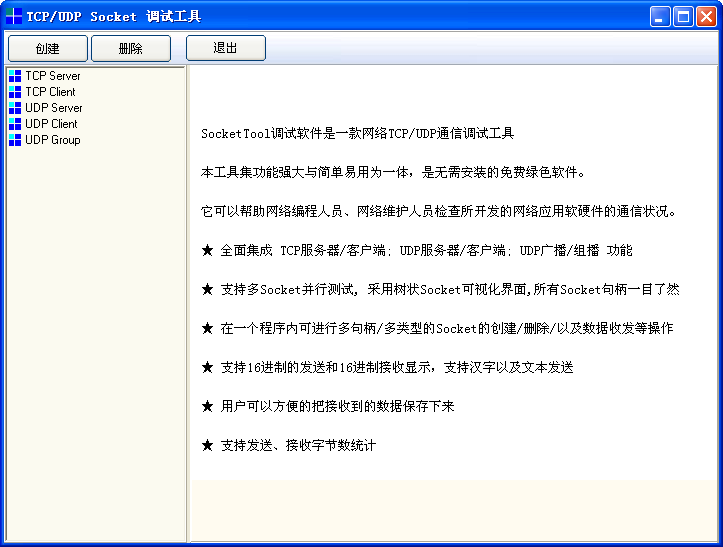Screen dimensions: 723x547
Task: Click the line '支持发送、接收字节数统计'
Action: (289, 446)
